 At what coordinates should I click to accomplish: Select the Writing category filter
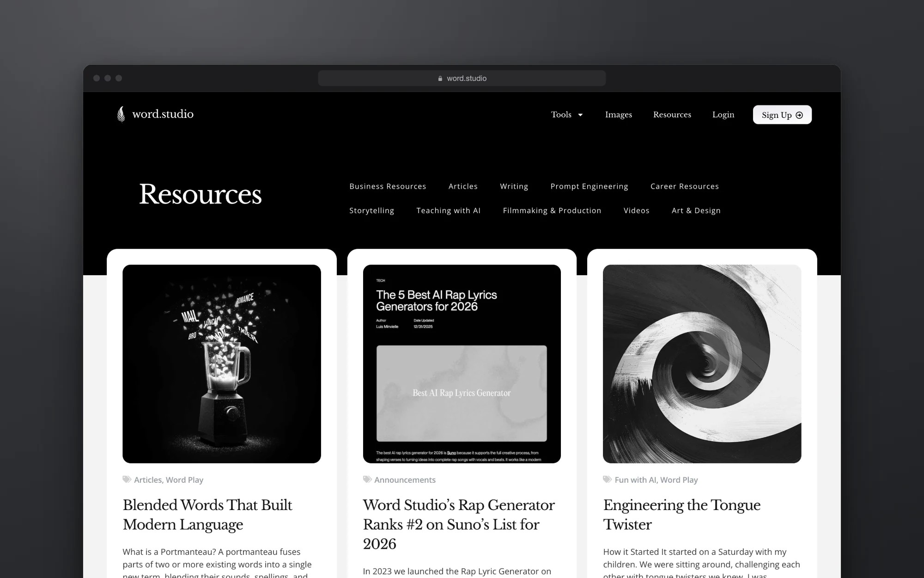pyautogui.click(x=514, y=186)
